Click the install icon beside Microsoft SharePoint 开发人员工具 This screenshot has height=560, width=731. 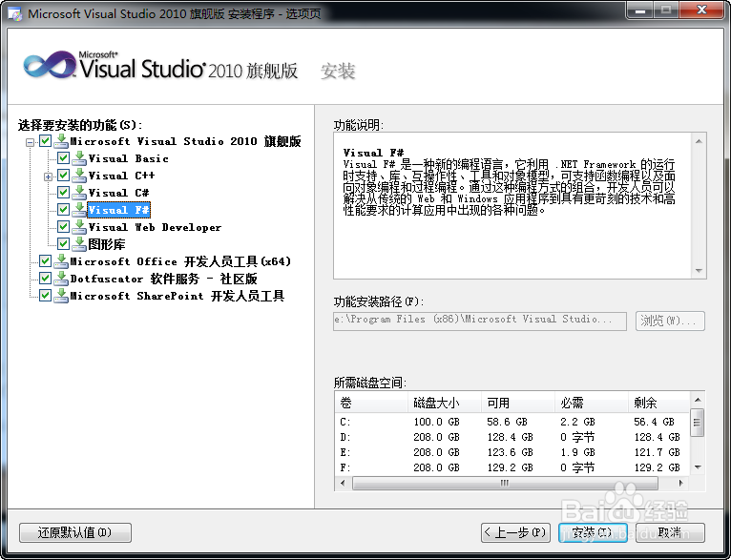point(61,296)
